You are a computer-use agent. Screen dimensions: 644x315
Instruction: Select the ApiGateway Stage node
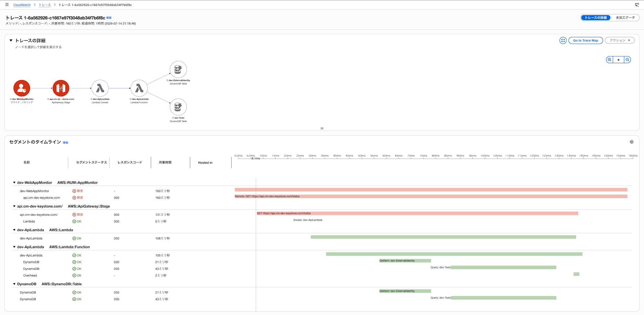pos(61,88)
